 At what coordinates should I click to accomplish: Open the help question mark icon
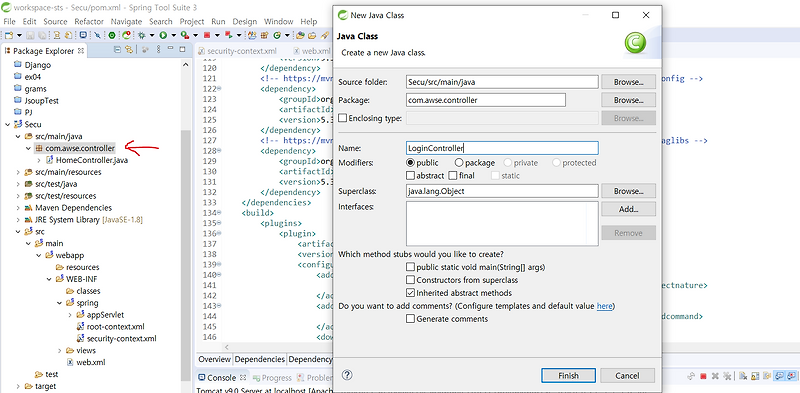(347, 375)
